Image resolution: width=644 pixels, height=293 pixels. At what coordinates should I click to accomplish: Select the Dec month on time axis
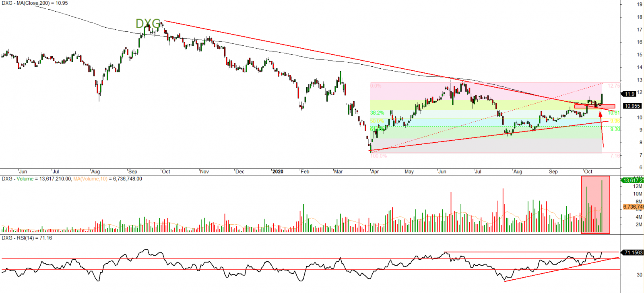[x=240, y=172]
